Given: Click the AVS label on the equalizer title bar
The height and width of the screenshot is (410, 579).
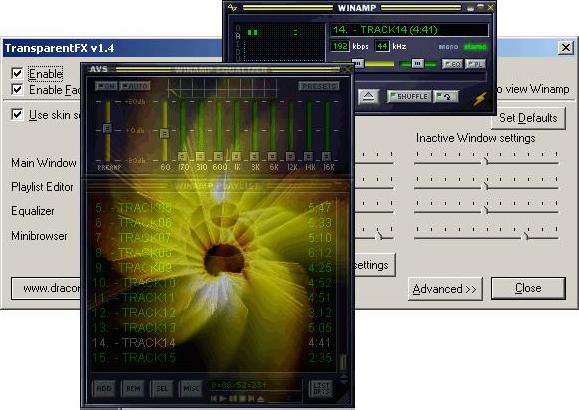Looking at the screenshot, I should (x=99, y=69).
